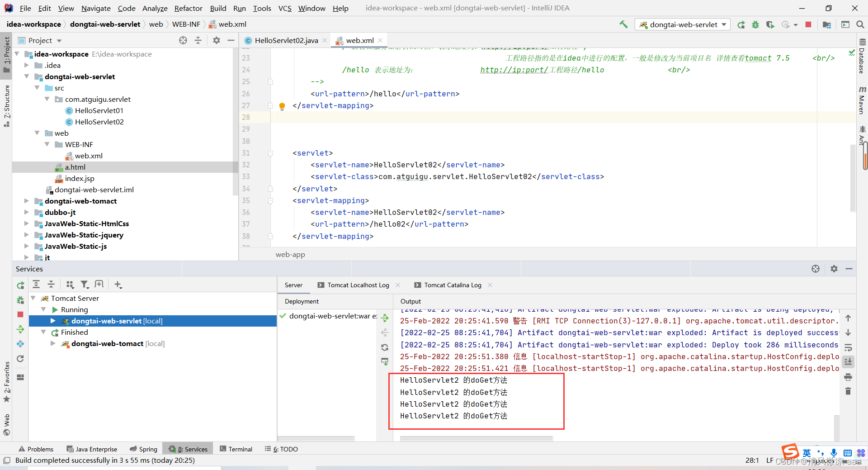Click the web-app breadcrumb below editor
The image size is (868, 470).
click(x=290, y=255)
